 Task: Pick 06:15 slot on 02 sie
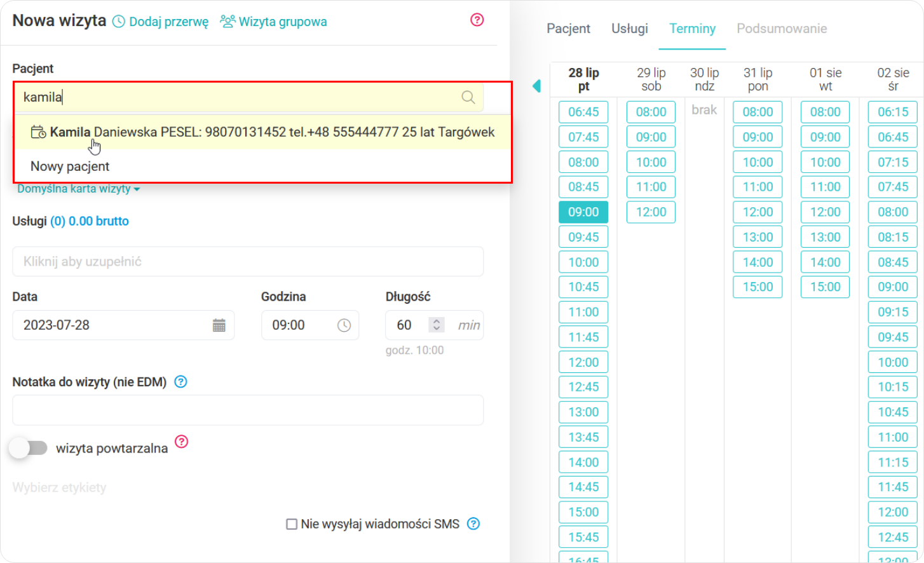pos(893,112)
